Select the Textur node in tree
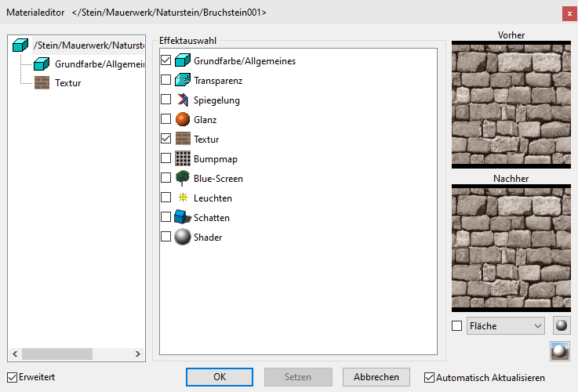 [x=67, y=83]
